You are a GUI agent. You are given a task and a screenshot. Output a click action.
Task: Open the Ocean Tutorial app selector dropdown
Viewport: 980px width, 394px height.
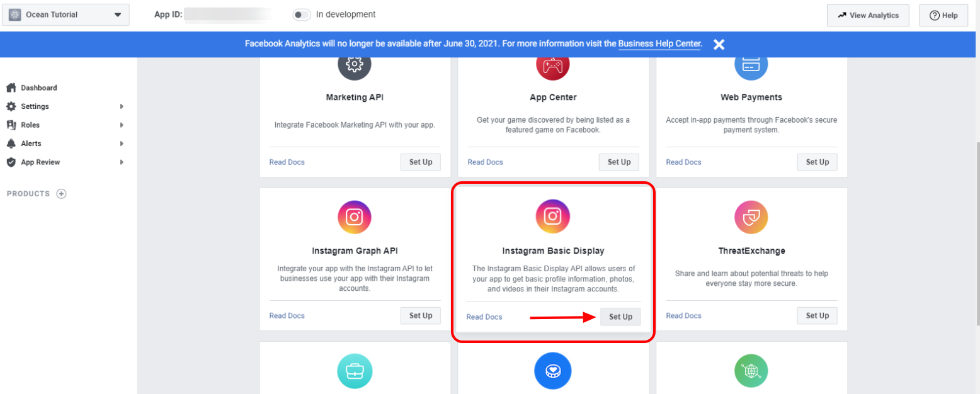pos(66,14)
